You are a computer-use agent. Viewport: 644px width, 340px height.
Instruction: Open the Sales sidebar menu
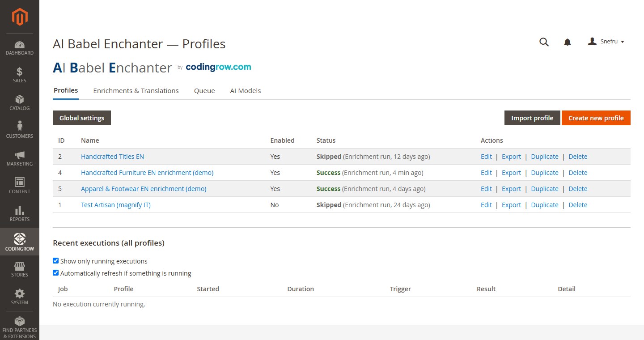pos(20,76)
